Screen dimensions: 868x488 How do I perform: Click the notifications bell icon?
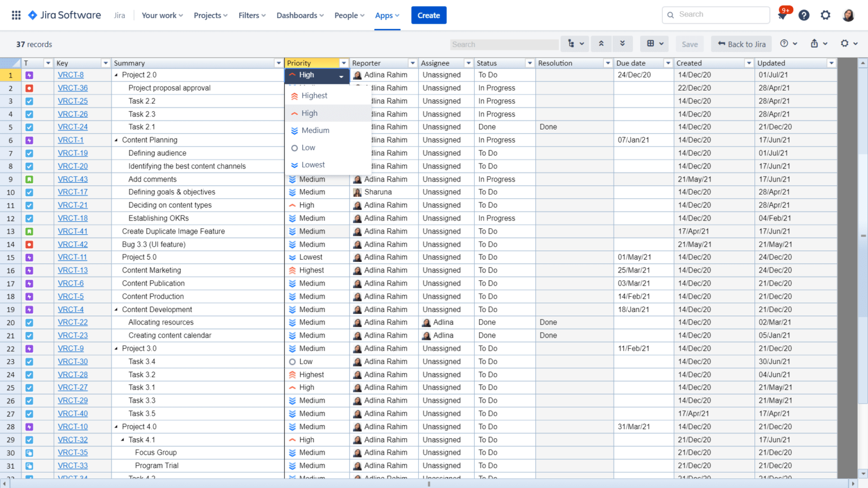783,15
